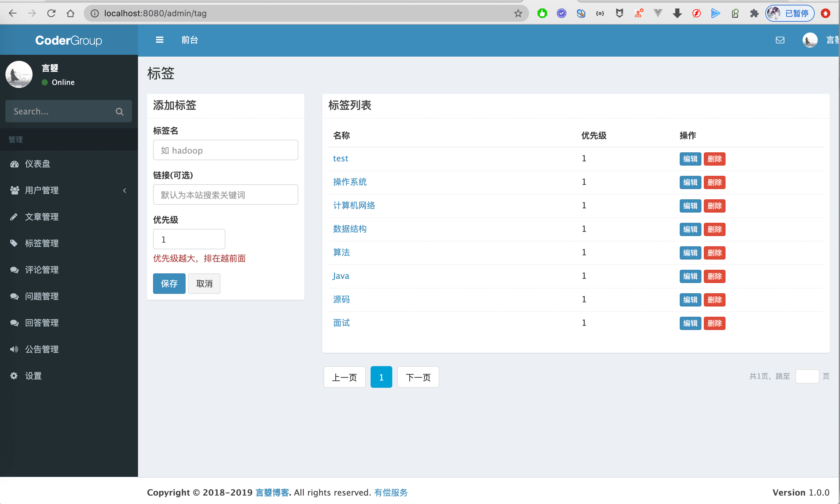Open header user avatar menu
840x504 pixels.
tap(810, 40)
